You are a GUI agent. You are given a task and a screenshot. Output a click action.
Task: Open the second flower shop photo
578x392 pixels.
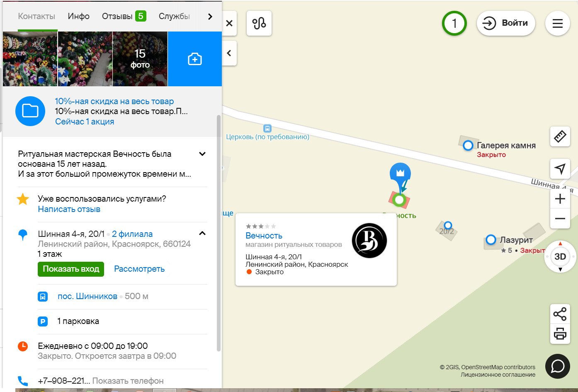(x=85, y=59)
